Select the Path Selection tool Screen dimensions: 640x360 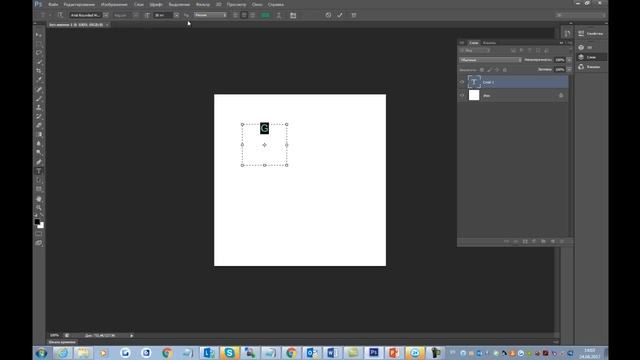pos(39,180)
